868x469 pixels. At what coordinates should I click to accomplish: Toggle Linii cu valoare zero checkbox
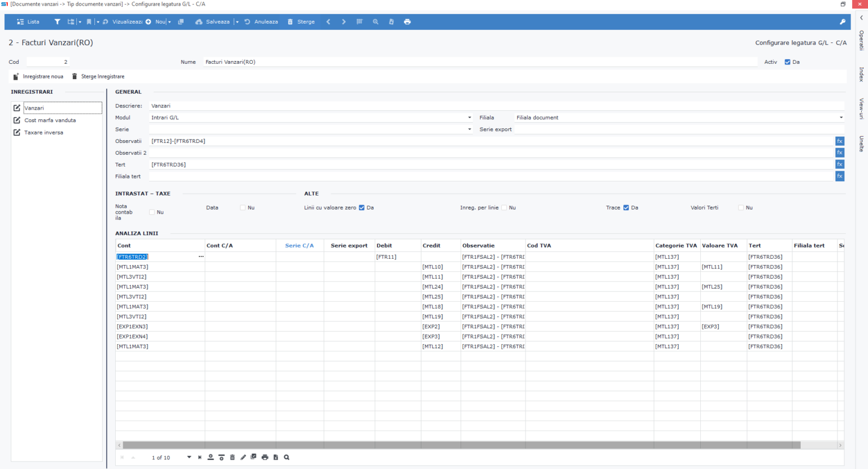point(362,208)
